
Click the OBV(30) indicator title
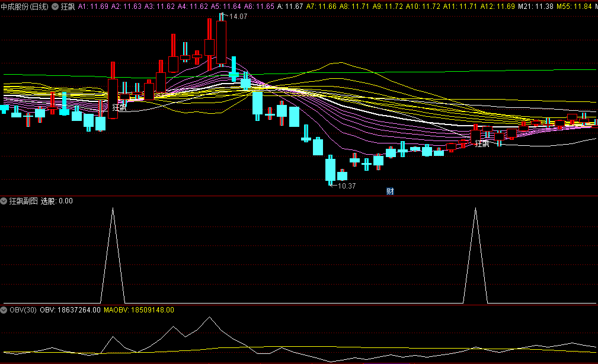click(x=23, y=310)
